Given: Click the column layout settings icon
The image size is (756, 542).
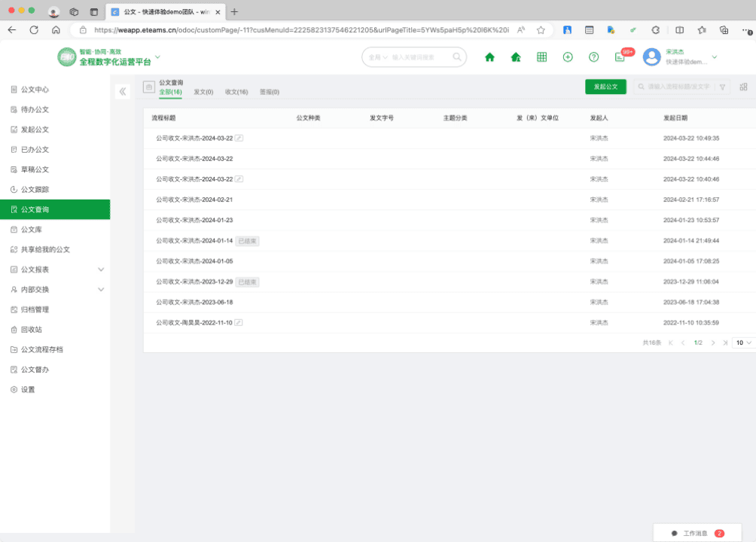Looking at the screenshot, I should coord(744,87).
